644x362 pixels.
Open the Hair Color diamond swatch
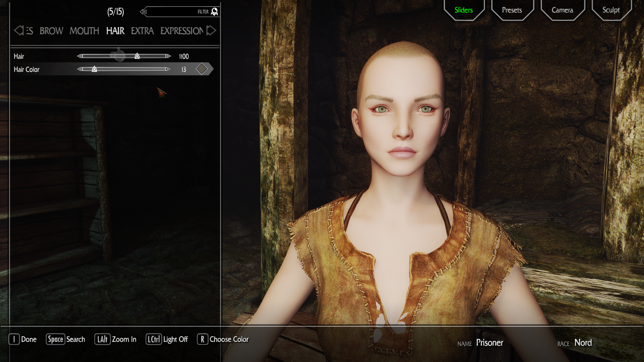[x=202, y=69]
